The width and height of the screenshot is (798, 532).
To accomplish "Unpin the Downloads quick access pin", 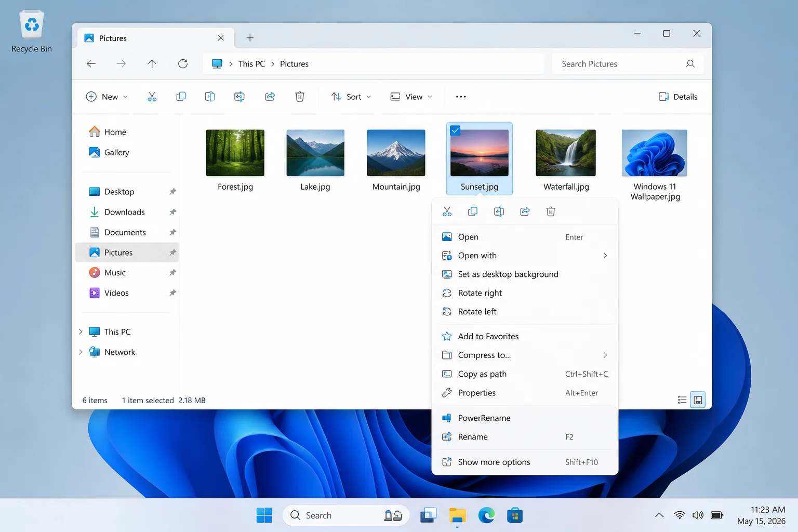I will click(172, 212).
